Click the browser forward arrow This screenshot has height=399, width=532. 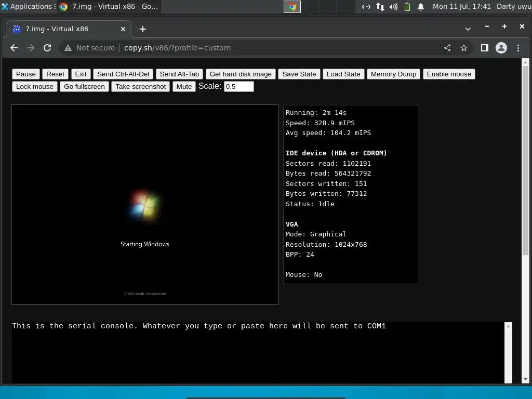tap(31, 48)
